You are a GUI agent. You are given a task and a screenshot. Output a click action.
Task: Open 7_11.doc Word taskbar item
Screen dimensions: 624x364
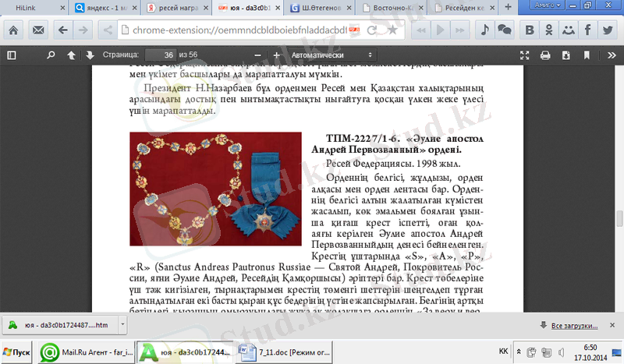tap(284, 352)
